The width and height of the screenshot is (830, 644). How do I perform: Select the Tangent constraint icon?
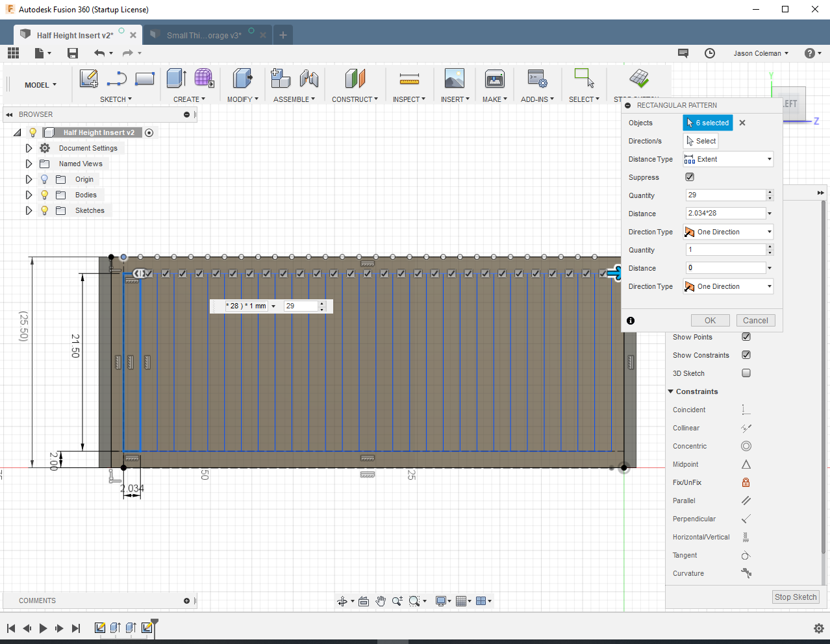(746, 555)
